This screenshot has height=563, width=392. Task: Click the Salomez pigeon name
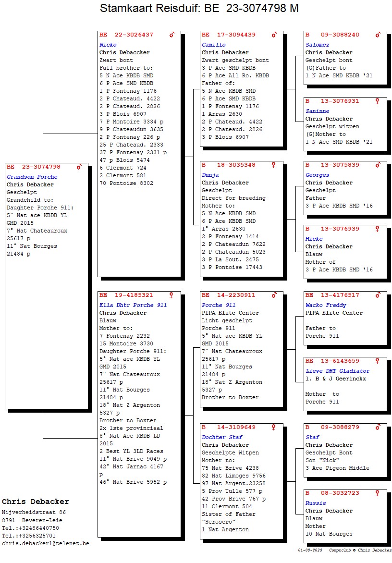click(318, 45)
